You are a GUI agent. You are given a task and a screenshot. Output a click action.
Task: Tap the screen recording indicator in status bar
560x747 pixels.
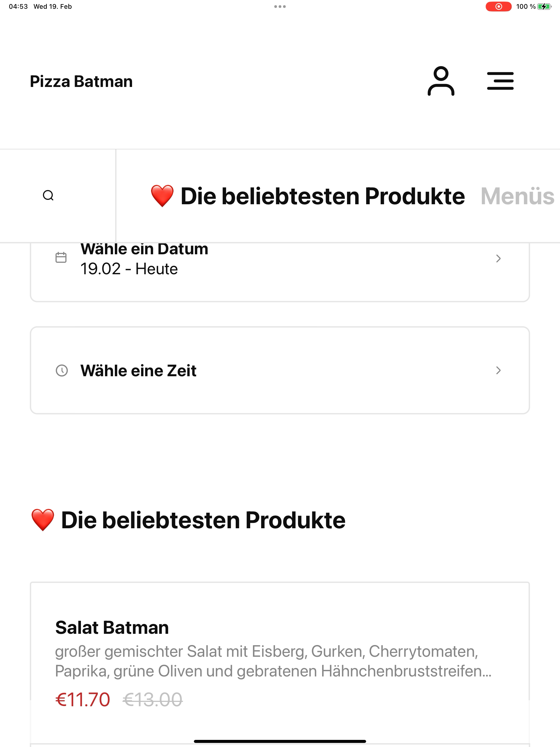pyautogui.click(x=498, y=6)
